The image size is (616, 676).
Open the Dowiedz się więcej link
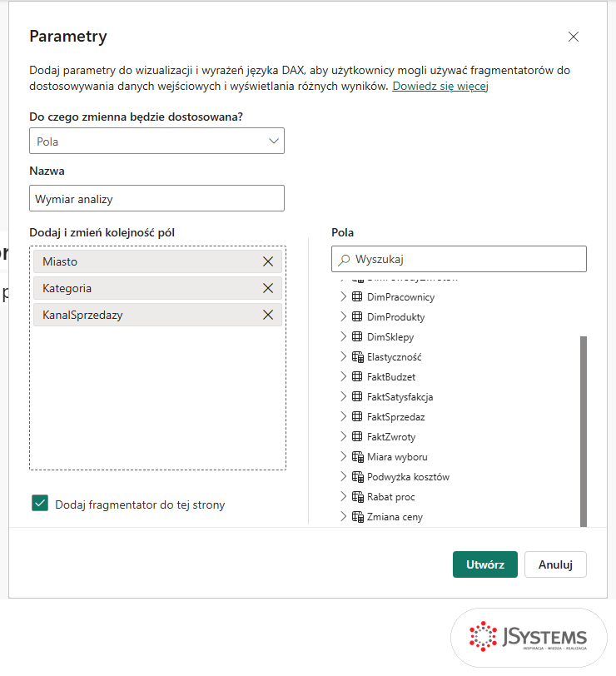(440, 87)
